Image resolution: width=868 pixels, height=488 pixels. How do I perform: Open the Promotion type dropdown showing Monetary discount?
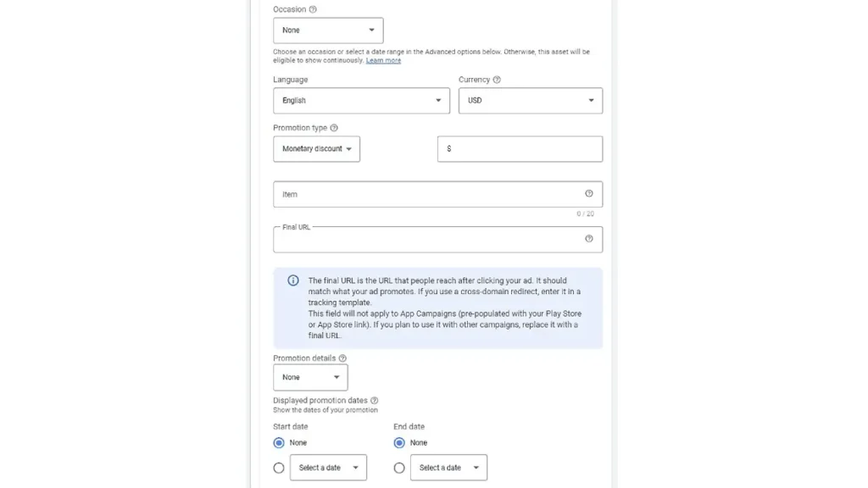coord(316,148)
